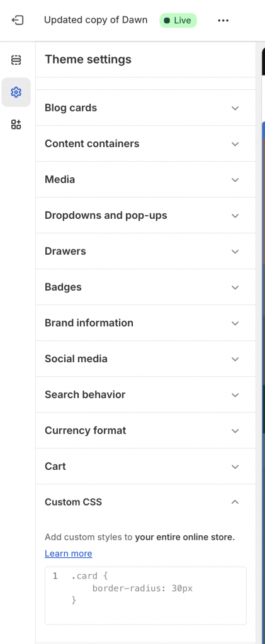Image resolution: width=265 pixels, height=644 pixels.
Task: Expand the Cart settings
Action: (x=145, y=466)
